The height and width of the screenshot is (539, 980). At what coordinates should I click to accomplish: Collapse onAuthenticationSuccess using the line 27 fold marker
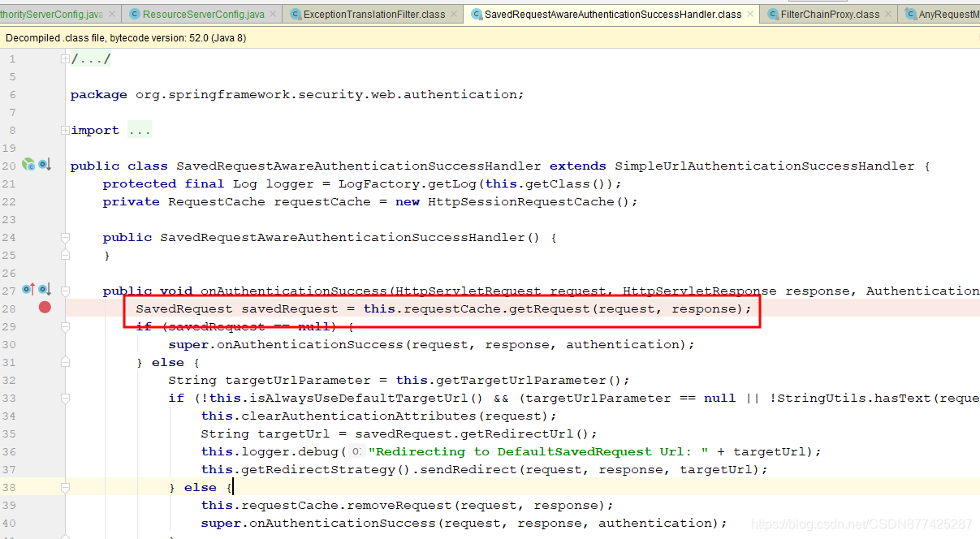coord(65,290)
